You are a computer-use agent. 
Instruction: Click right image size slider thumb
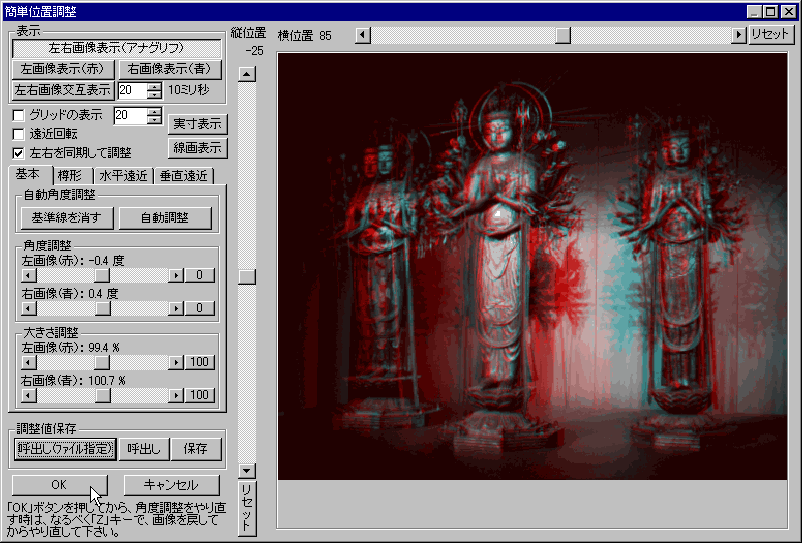click(x=103, y=395)
